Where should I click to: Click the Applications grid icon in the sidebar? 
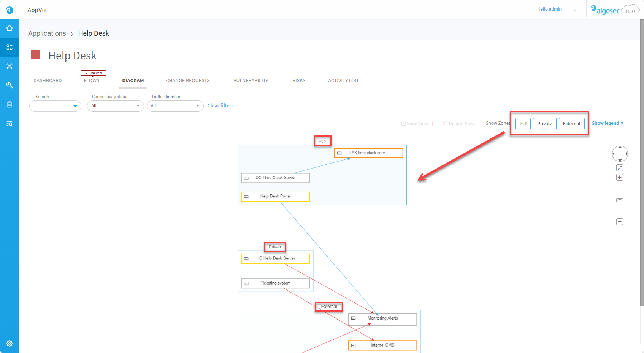click(x=10, y=47)
